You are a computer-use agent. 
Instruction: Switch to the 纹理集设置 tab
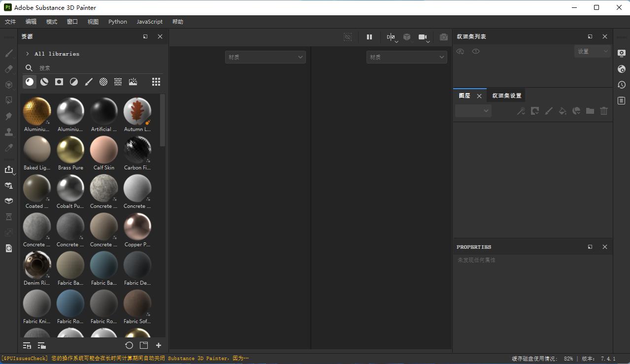(x=506, y=95)
